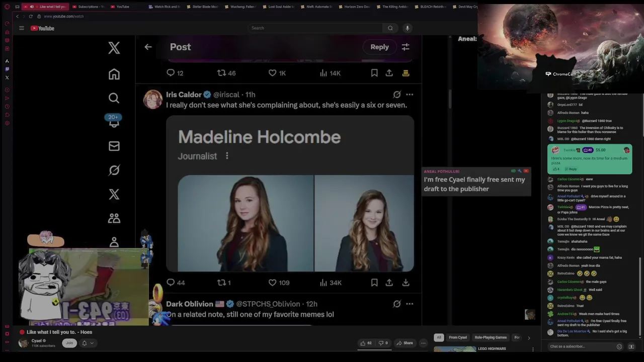Open Dark Oblivion's @STPCHS_Oblivion handle
Image resolution: width=644 pixels, height=362 pixels.
pyautogui.click(x=268, y=304)
